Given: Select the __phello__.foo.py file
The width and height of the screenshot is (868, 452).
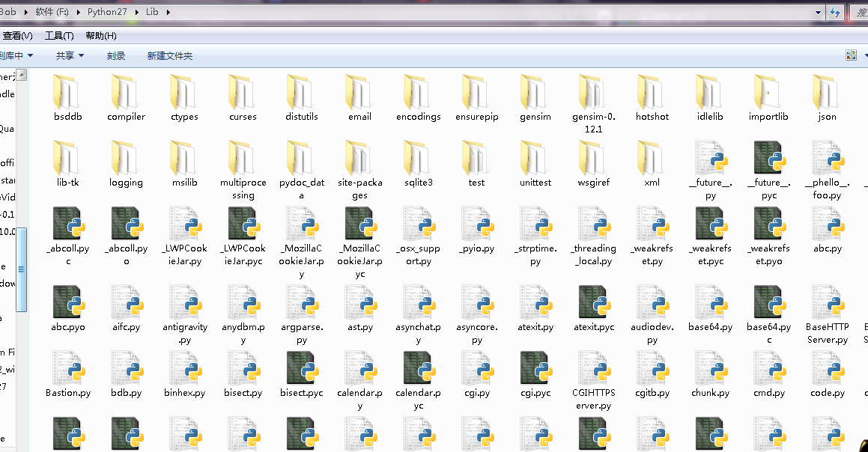Looking at the screenshot, I should coord(827,170).
